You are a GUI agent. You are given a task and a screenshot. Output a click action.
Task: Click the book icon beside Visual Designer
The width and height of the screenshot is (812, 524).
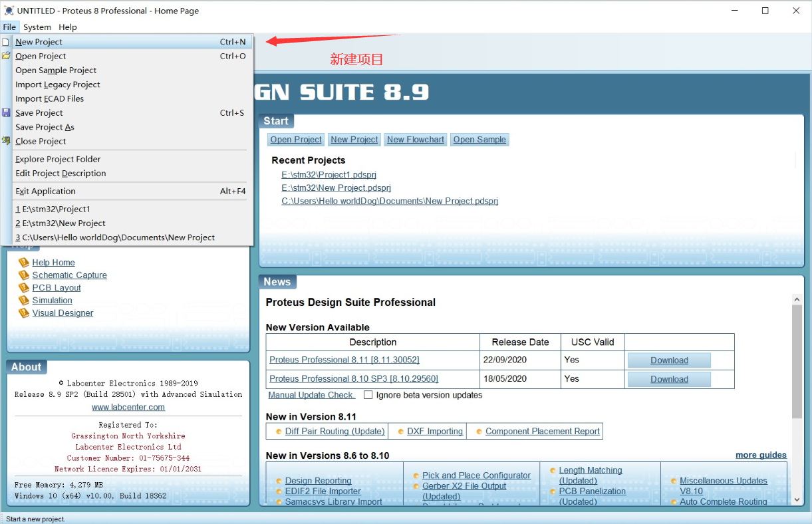point(24,313)
